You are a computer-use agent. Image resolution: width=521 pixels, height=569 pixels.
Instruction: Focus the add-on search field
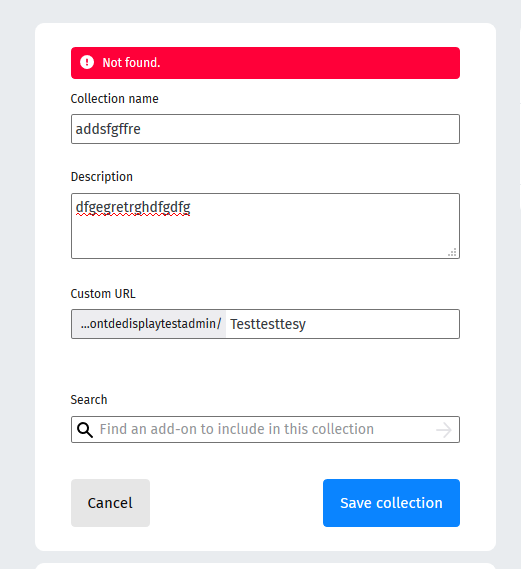(265, 430)
